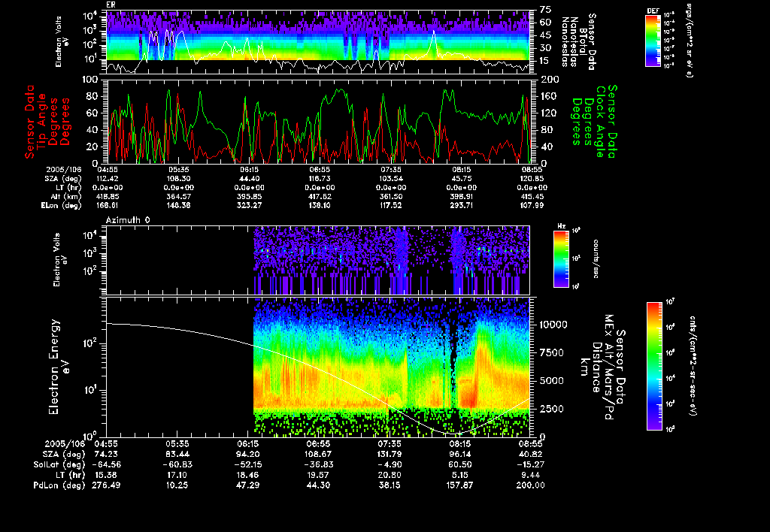The image size is (770, 532).
Task: Click SZA value 120.85
Action: (532, 179)
